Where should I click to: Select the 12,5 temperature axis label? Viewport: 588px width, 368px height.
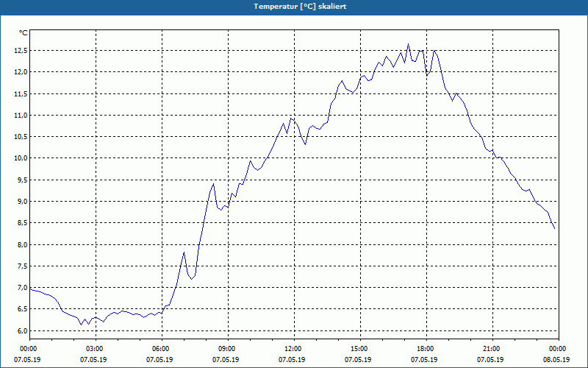click(21, 50)
